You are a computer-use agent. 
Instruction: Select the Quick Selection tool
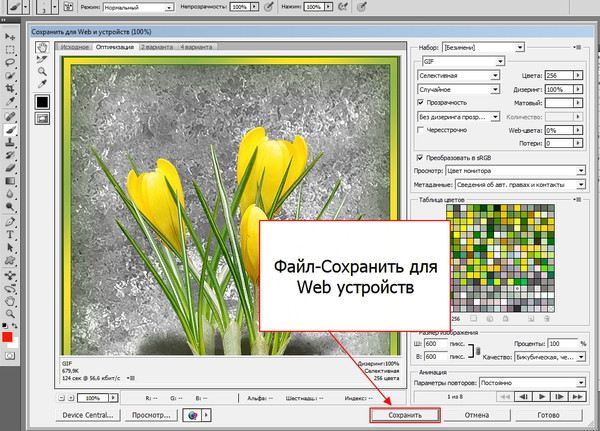[x=10, y=75]
